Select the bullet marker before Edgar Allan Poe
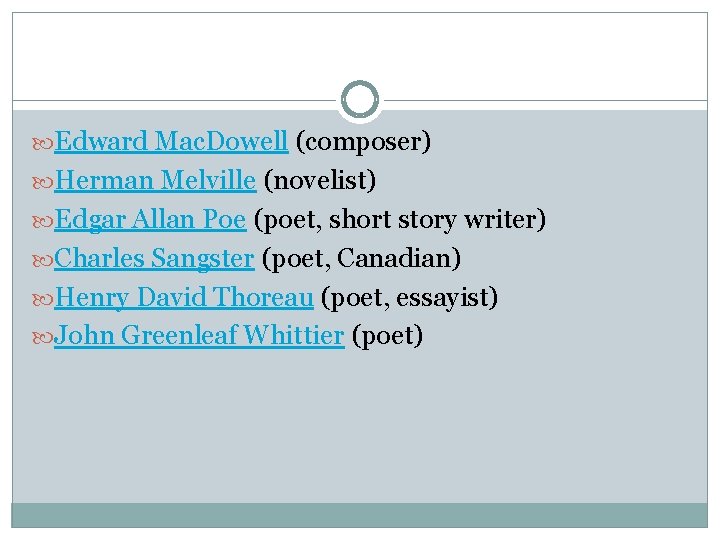720x540 pixels. (x=42, y=221)
